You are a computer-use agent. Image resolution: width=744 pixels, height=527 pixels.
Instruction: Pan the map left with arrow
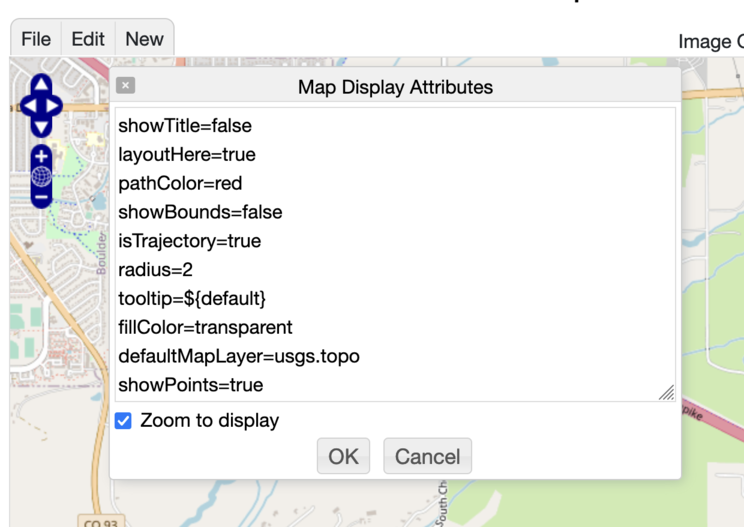28,105
